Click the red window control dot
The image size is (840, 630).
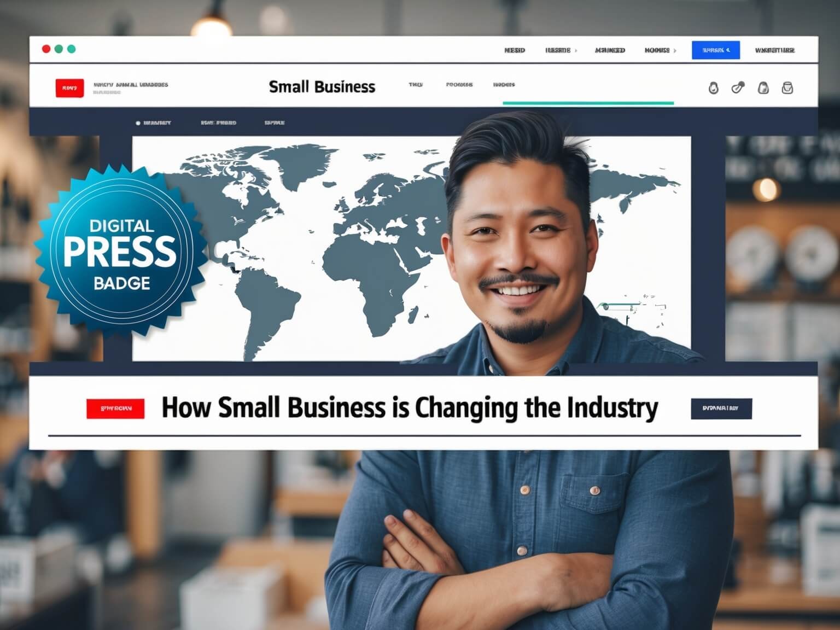tap(46, 49)
